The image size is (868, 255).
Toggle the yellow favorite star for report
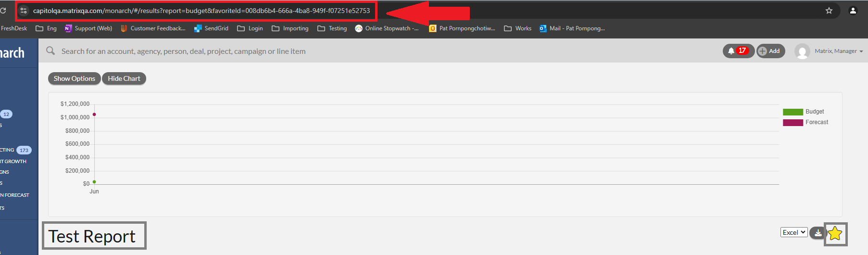[x=835, y=233]
